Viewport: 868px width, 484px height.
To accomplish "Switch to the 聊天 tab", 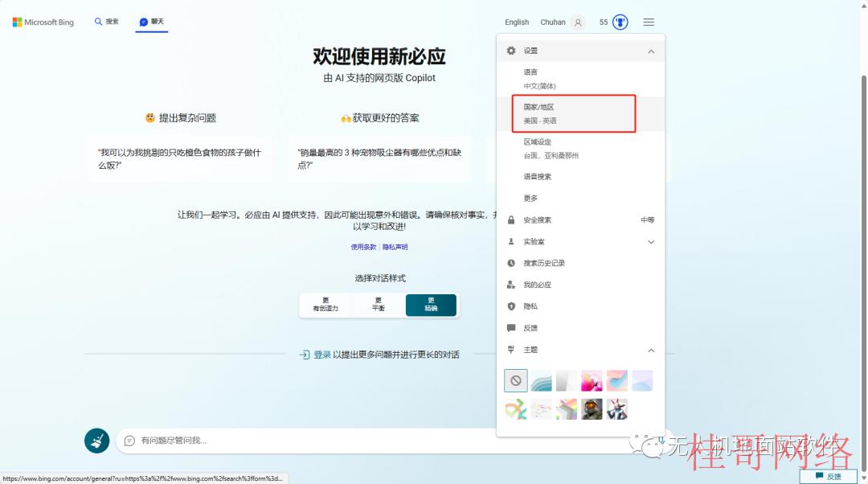I will point(152,22).
